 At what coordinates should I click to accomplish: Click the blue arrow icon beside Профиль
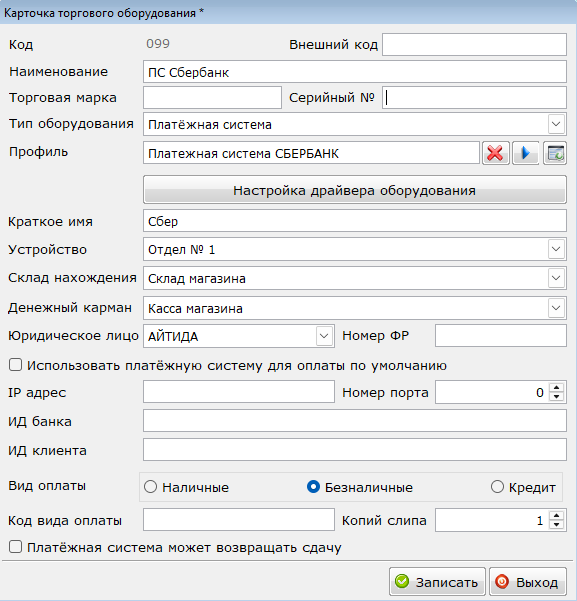(x=526, y=153)
